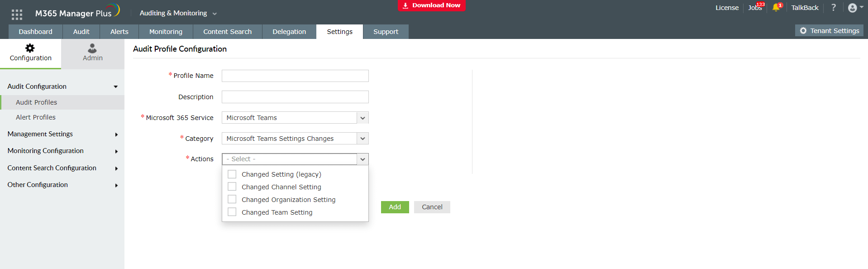This screenshot has height=269, width=868.
Task: Open the Category dropdown
Action: click(x=295, y=139)
